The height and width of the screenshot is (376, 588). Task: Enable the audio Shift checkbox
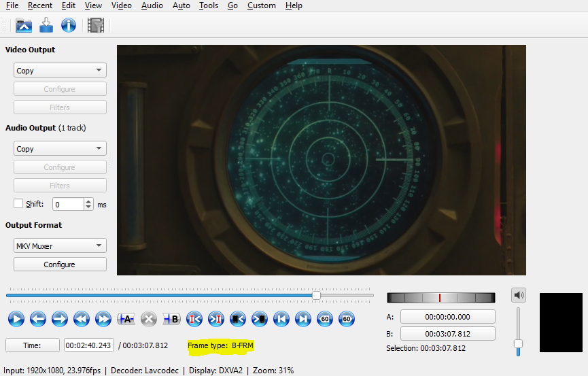[18, 203]
